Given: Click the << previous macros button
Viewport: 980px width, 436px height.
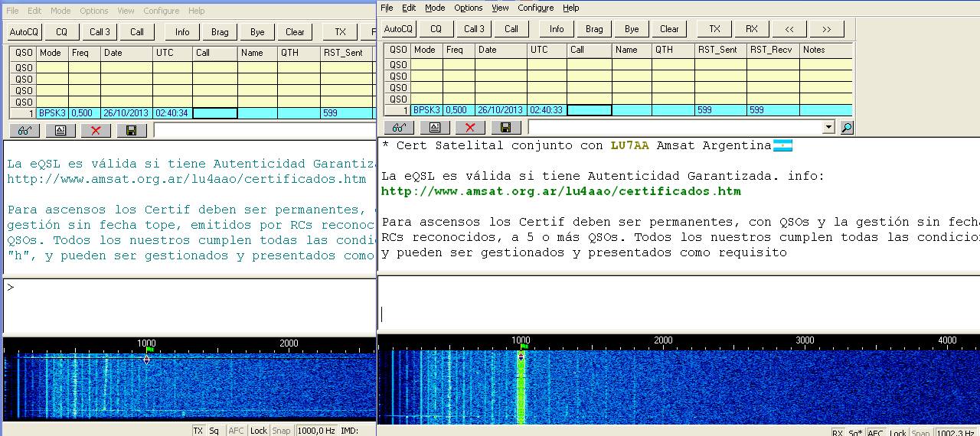Looking at the screenshot, I should click(x=789, y=29).
